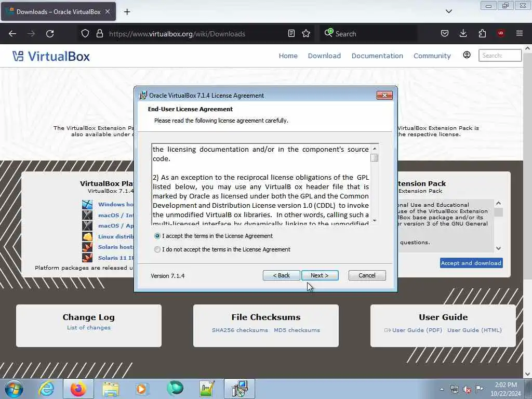Open Notepad++ taskbar icon

(x=207, y=389)
